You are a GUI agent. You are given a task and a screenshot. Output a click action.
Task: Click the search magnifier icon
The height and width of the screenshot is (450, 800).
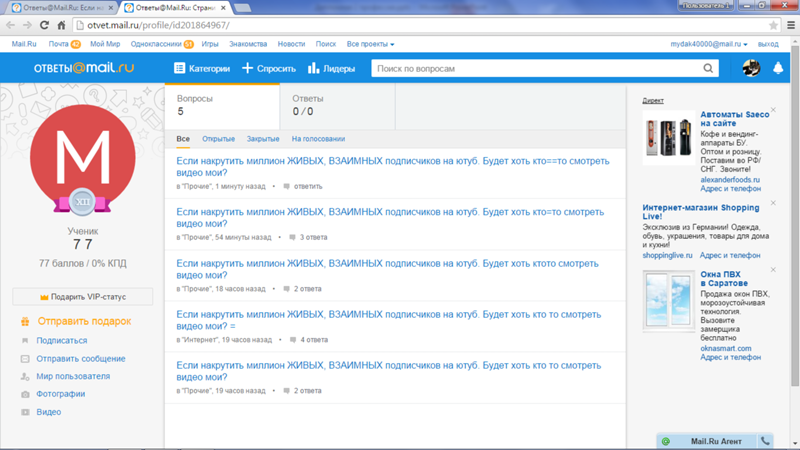pos(708,68)
